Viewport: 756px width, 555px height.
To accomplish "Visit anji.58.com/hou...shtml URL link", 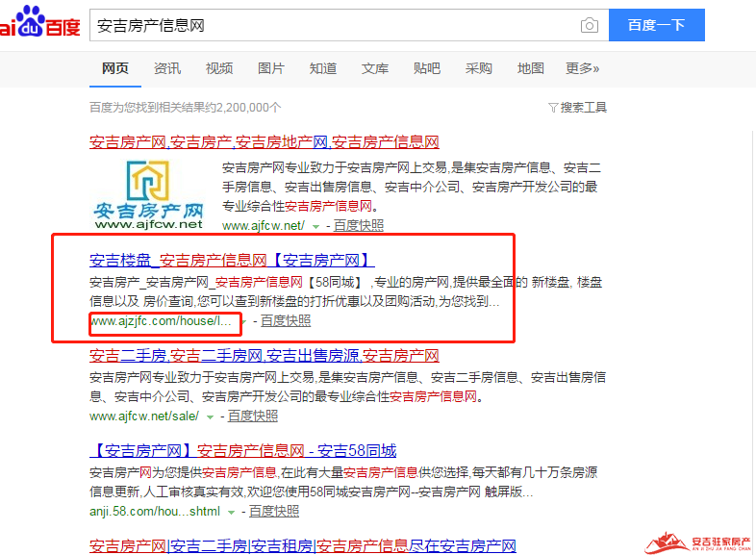I will point(155,511).
